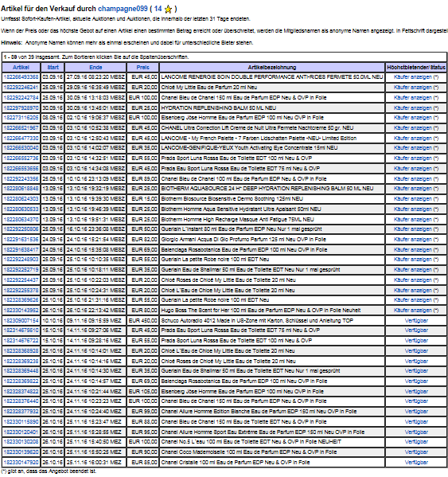
Task: Open item number 182309007154 for Schuco Autoradio
Action: (21, 321)
